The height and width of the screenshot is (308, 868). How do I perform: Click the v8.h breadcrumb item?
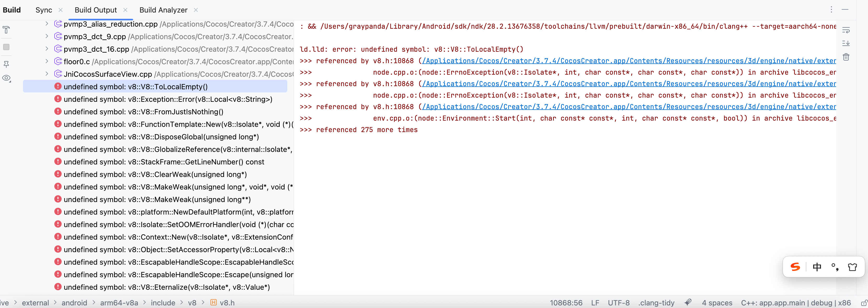click(227, 303)
